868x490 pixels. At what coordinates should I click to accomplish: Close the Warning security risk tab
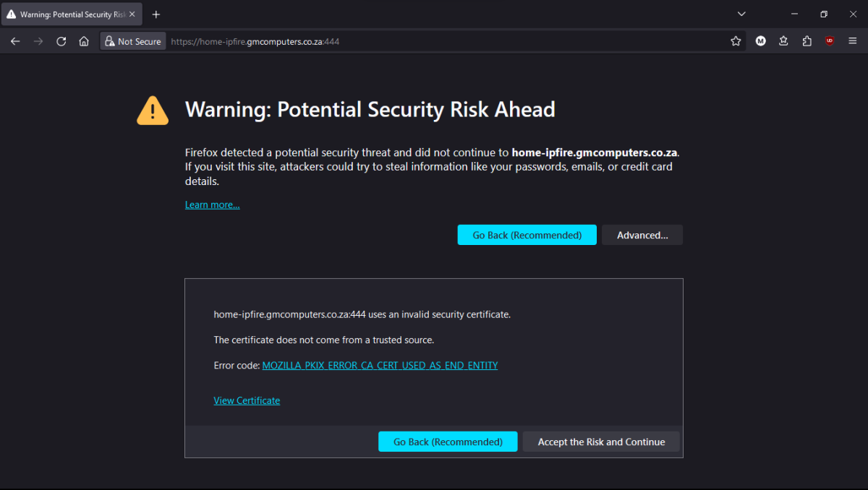coord(132,14)
